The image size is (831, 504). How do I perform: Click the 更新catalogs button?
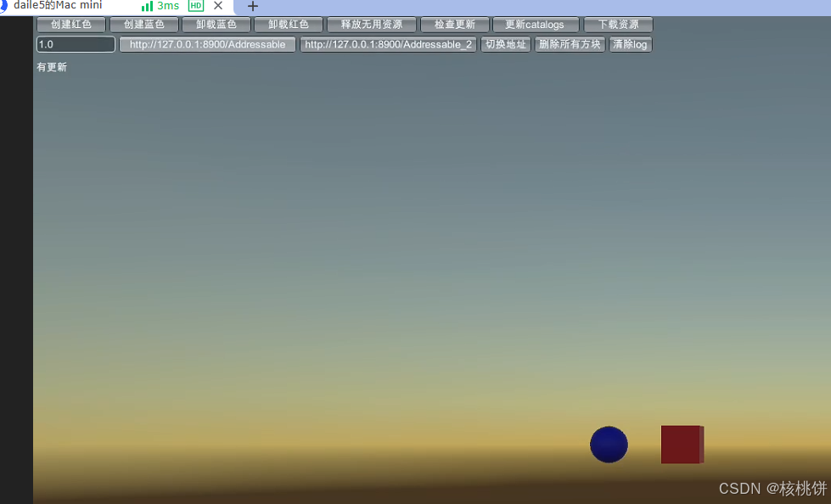pos(536,25)
